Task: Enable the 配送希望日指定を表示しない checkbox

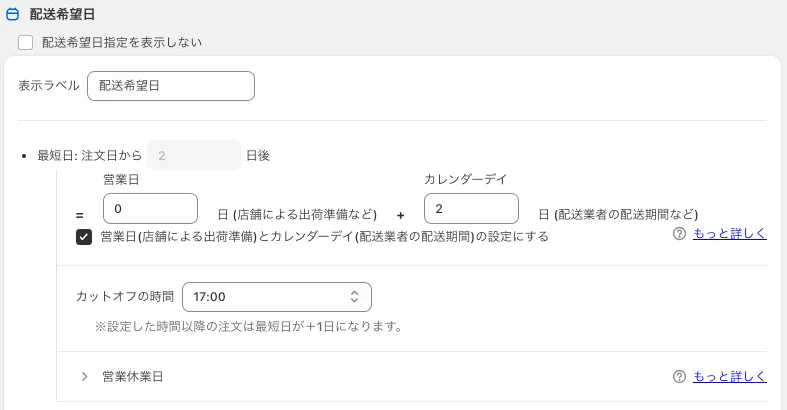Action: 26,43
